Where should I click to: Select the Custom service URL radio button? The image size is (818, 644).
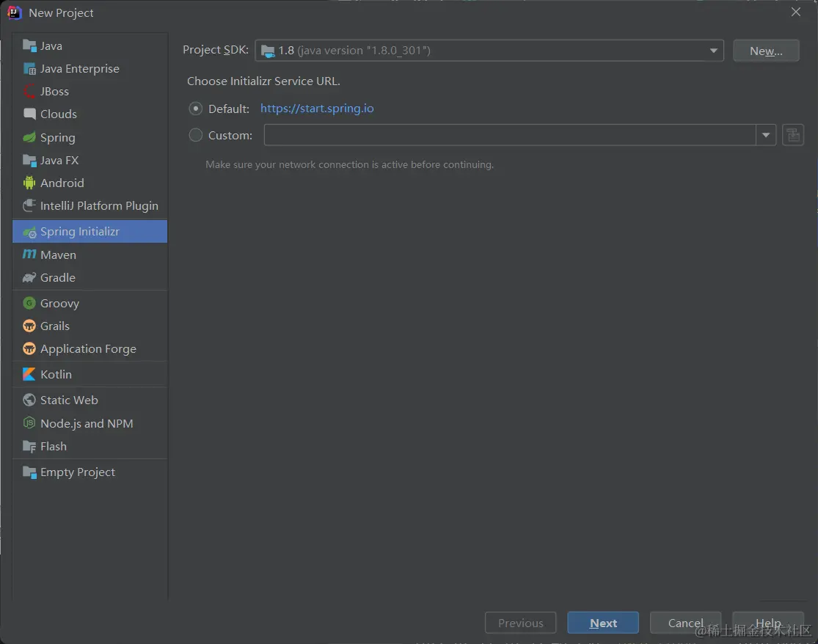[196, 135]
